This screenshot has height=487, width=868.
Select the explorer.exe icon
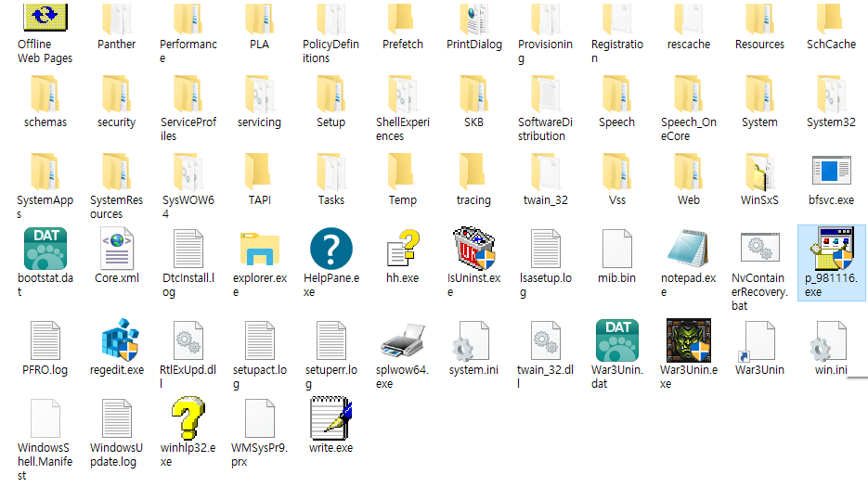point(260,249)
